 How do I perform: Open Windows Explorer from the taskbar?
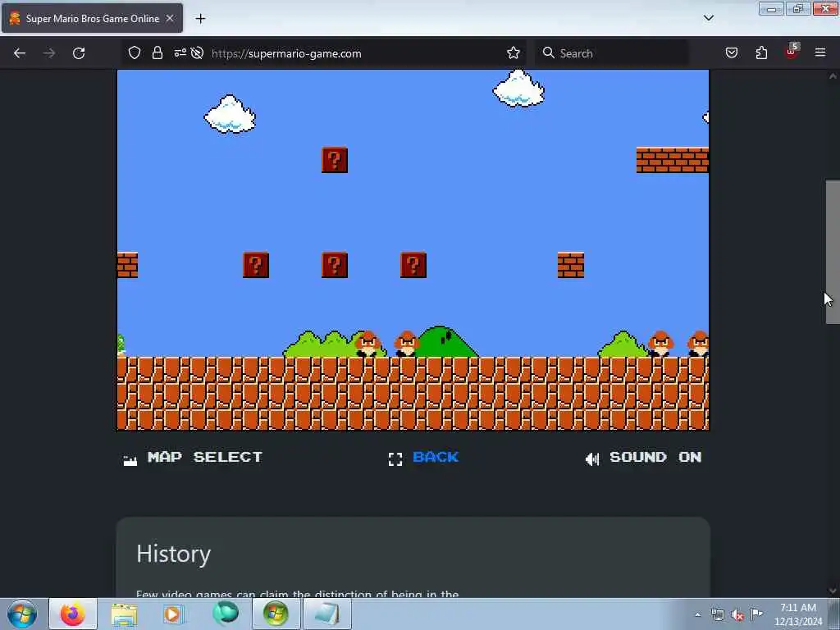coord(125,614)
